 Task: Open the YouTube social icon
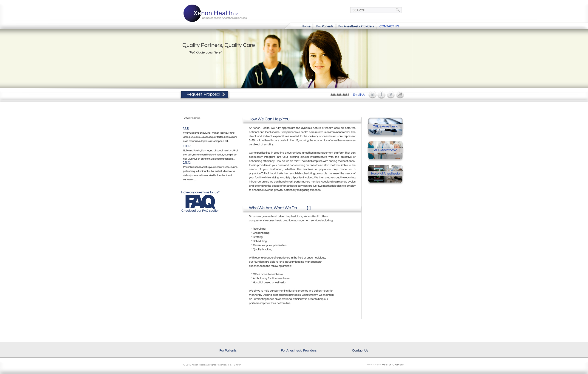click(x=400, y=95)
